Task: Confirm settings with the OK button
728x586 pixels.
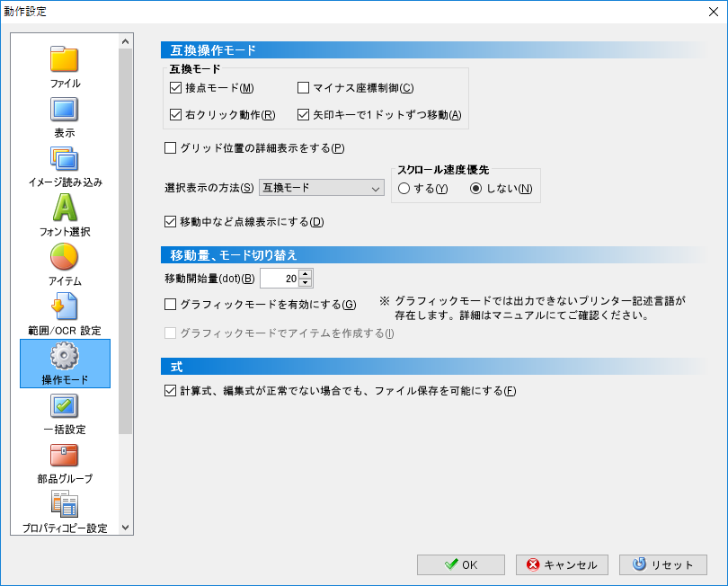Action: click(x=460, y=564)
